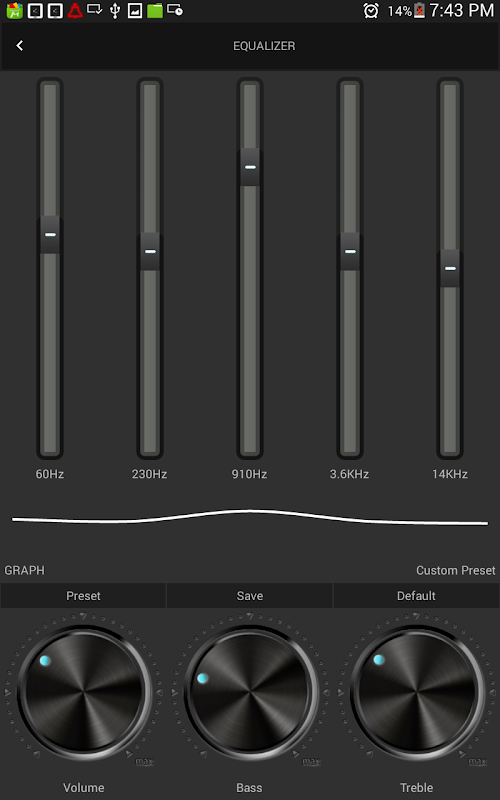This screenshot has width=500, height=800.
Task: Tap the Custom Preset label
Action: click(x=456, y=570)
